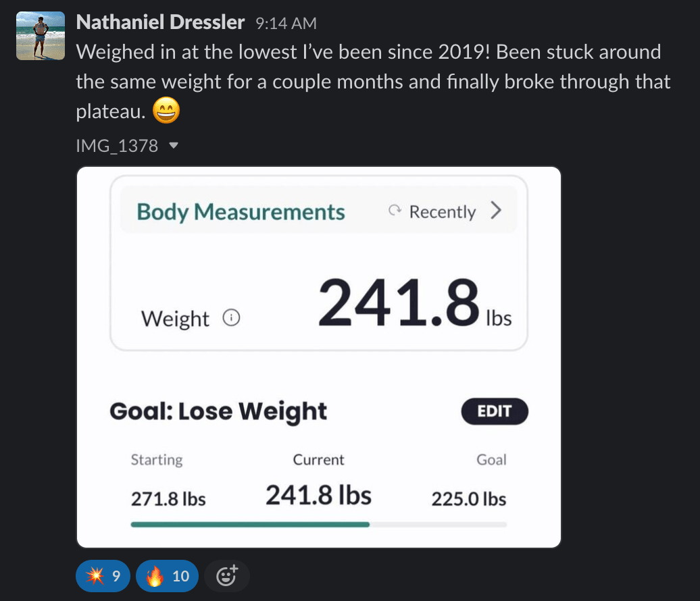
Task: Click the Nathaniel Dressler sender name
Action: (160, 22)
